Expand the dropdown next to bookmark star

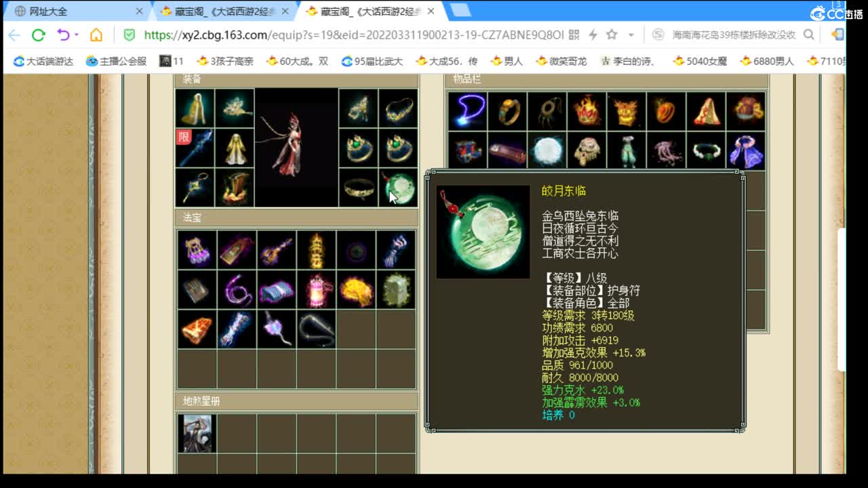[x=631, y=35]
